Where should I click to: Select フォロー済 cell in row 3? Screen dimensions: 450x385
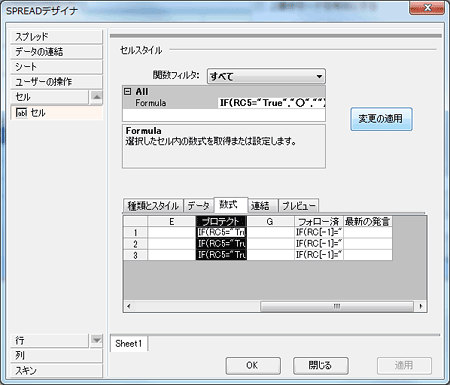click(x=319, y=255)
